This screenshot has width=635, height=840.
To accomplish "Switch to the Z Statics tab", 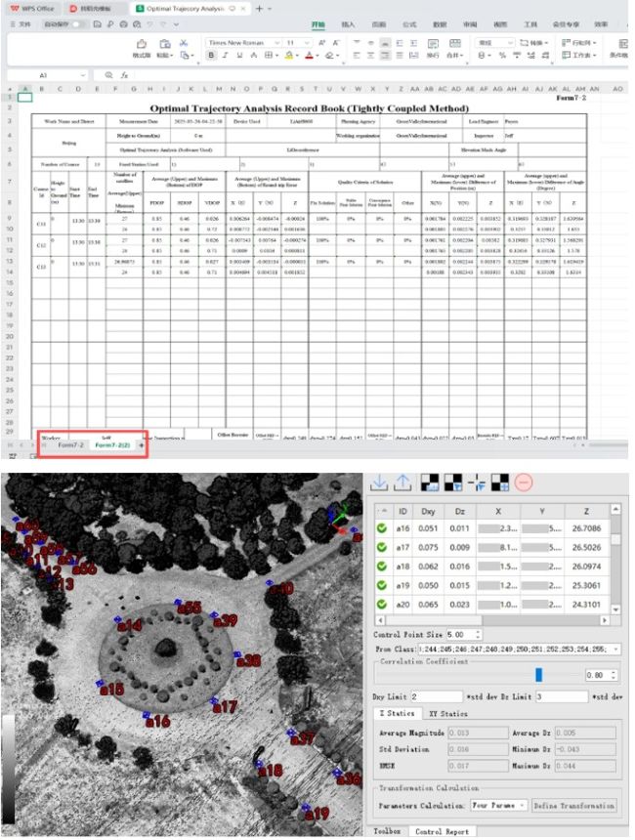I will [397, 714].
